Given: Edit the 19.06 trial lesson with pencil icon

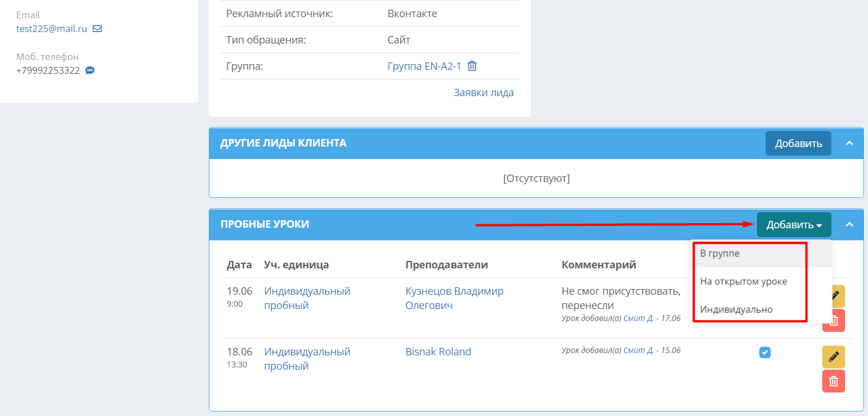Looking at the screenshot, I should [834, 296].
